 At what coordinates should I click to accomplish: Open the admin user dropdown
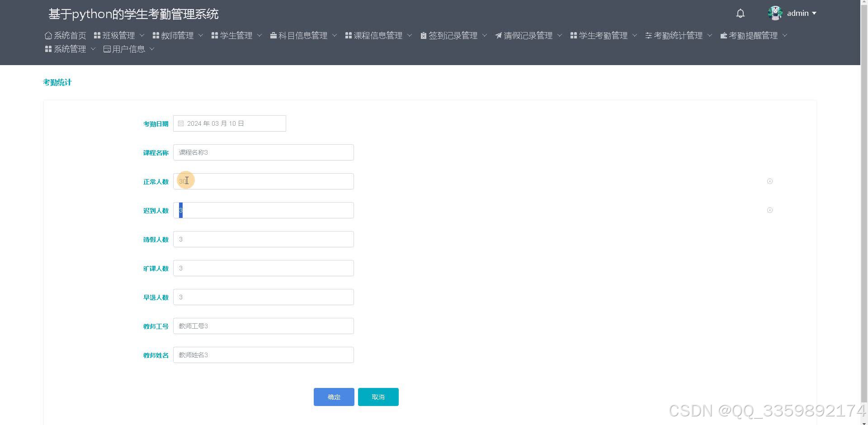coord(801,13)
